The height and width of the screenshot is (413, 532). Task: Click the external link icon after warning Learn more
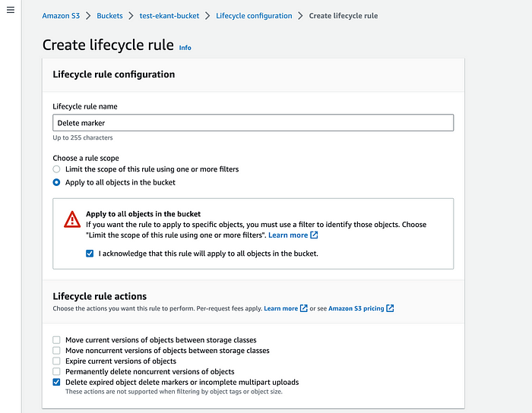pos(314,235)
